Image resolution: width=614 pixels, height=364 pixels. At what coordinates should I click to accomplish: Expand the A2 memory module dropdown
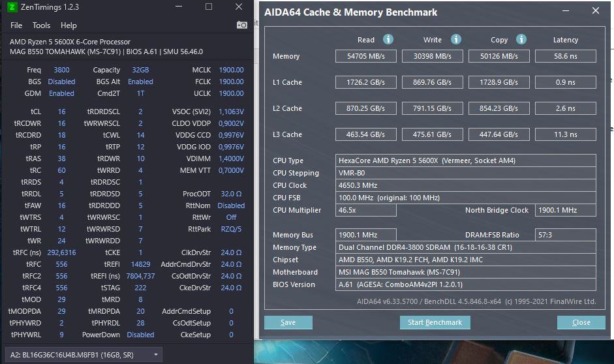[x=84, y=355]
